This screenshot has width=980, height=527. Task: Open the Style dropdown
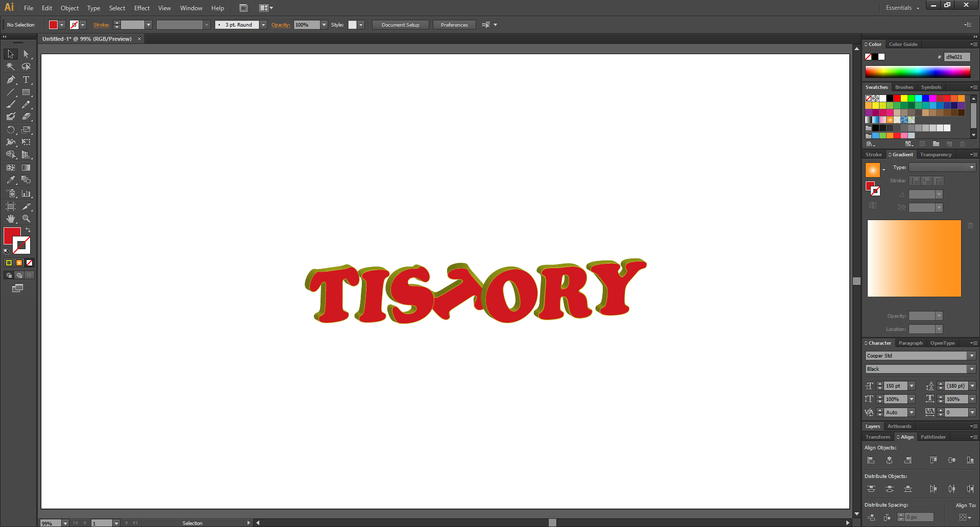click(x=361, y=25)
